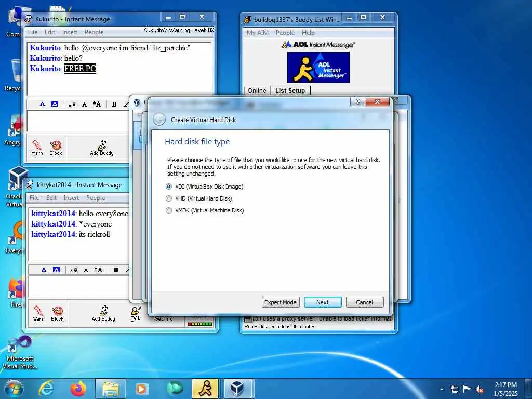Click Talk icon in kittykat2014 window
The height and width of the screenshot is (399, 532).
coord(136,313)
